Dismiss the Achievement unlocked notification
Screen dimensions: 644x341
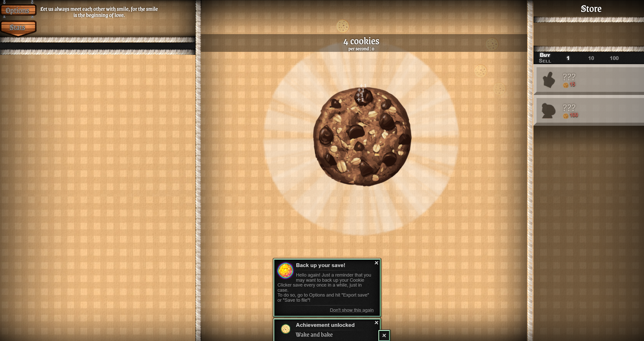pyautogui.click(x=376, y=323)
